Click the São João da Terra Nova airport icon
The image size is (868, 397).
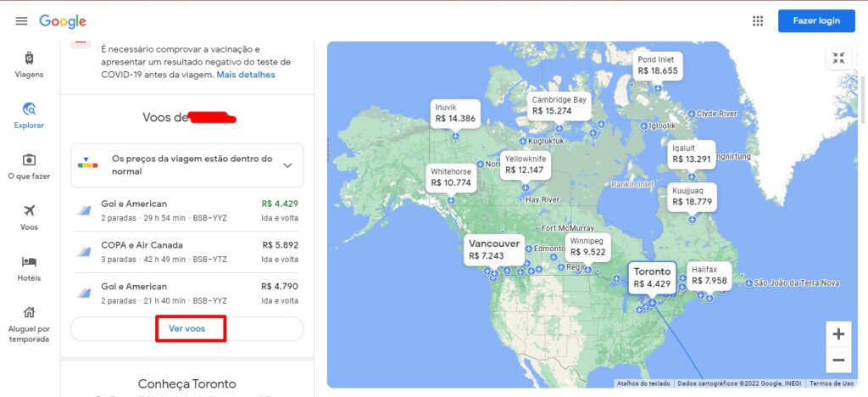pyautogui.click(x=748, y=283)
